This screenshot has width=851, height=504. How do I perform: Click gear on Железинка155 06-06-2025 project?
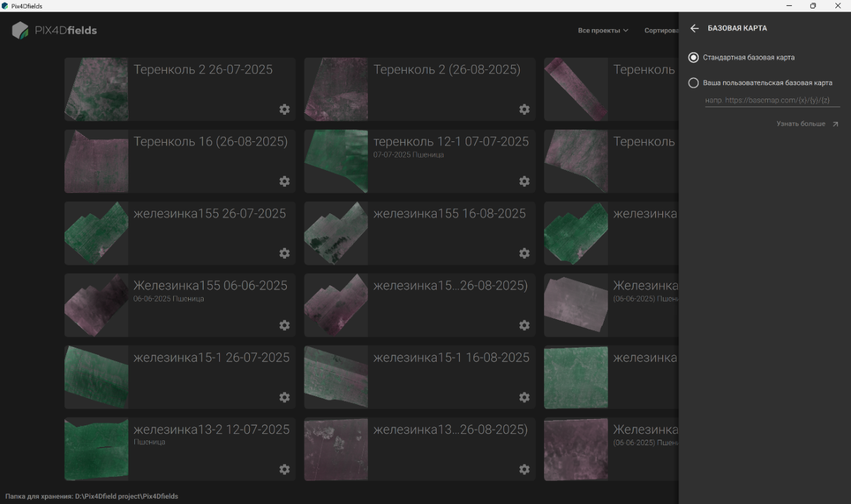[x=284, y=326]
